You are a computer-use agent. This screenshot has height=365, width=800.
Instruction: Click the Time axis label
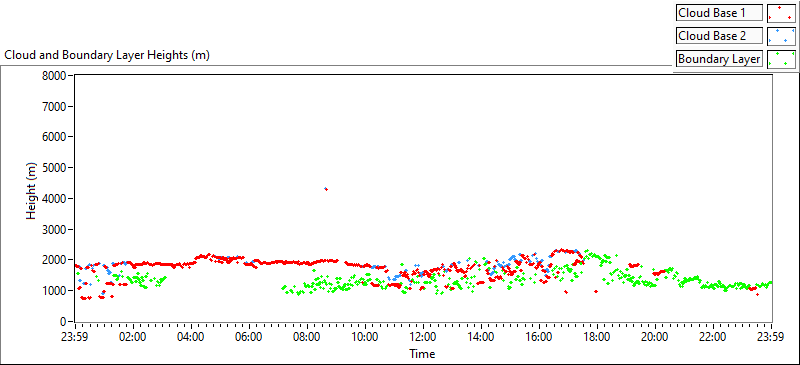422,353
